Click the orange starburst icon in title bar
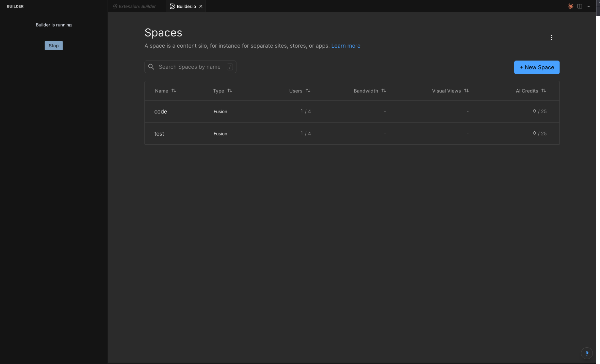Image resolution: width=600 pixels, height=364 pixels. [571, 6]
